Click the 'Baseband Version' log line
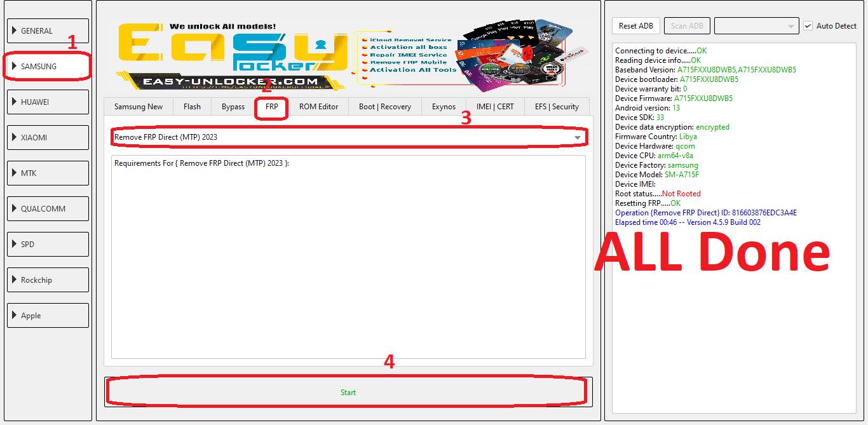868x425 pixels. point(705,70)
